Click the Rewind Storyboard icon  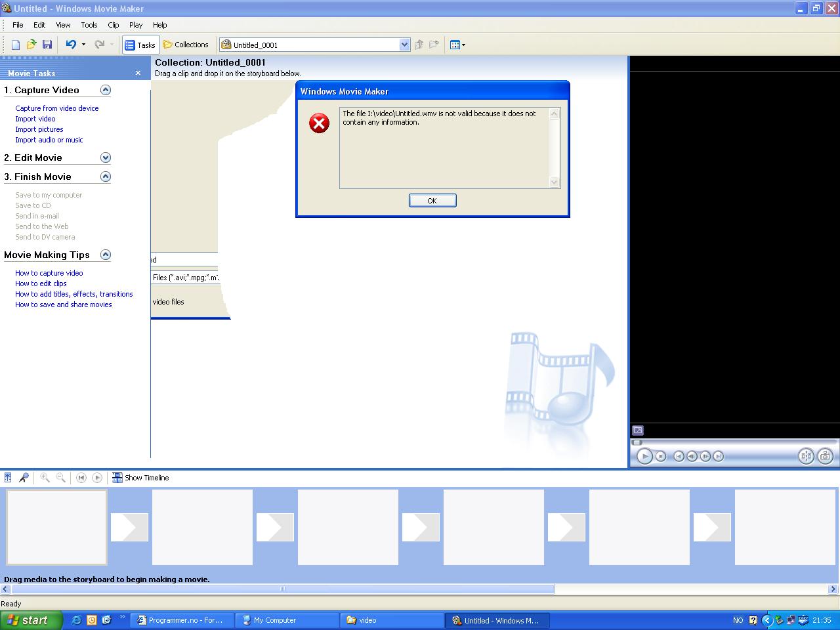point(81,478)
